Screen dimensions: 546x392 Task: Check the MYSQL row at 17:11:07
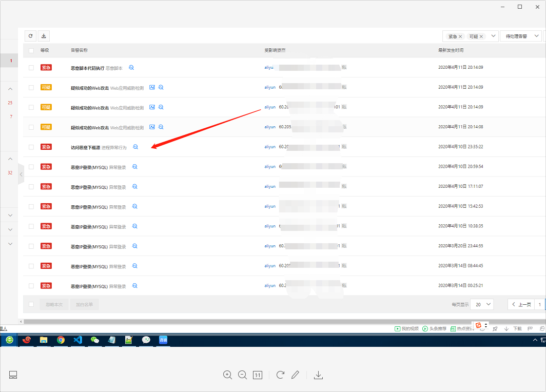click(x=31, y=187)
